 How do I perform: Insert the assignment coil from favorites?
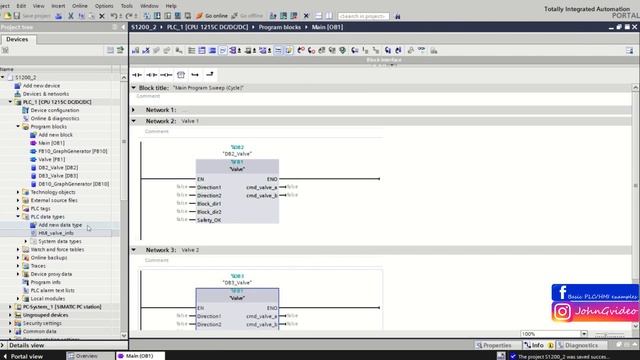[x=166, y=75]
